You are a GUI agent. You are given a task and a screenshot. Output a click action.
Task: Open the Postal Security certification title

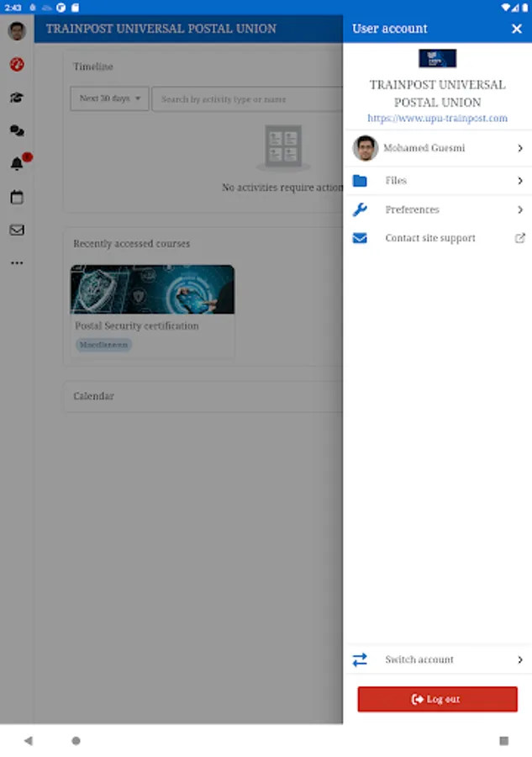point(137,326)
